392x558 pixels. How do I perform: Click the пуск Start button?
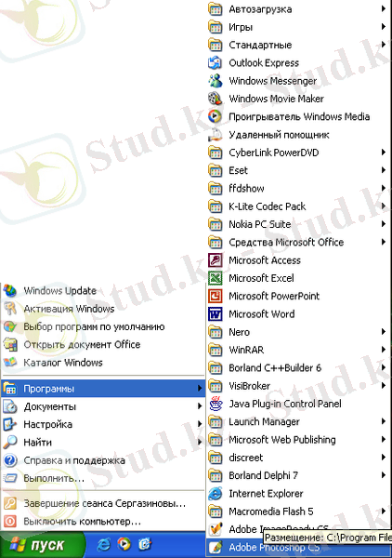pos(42,545)
